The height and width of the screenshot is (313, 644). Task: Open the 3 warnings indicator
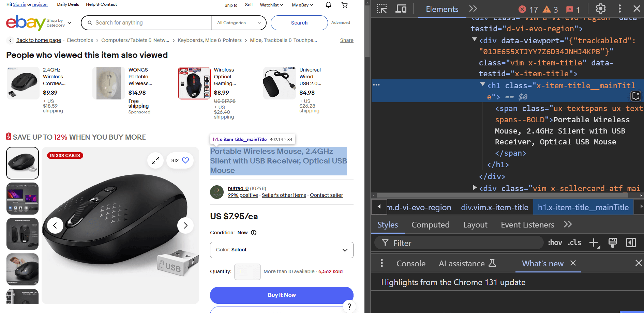(551, 10)
